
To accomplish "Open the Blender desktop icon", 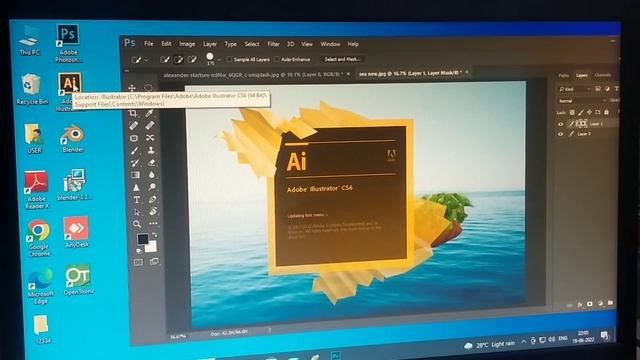I will tap(73, 138).
